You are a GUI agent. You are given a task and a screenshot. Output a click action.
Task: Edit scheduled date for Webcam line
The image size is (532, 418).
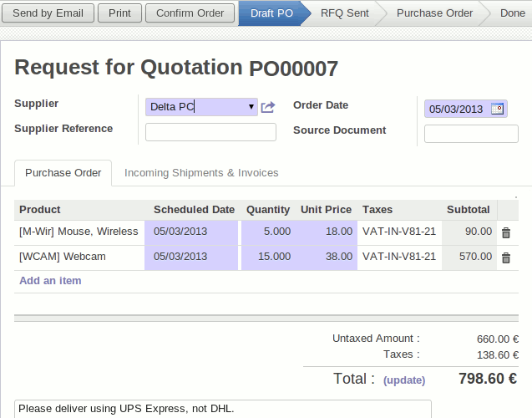tap(191, 257)
